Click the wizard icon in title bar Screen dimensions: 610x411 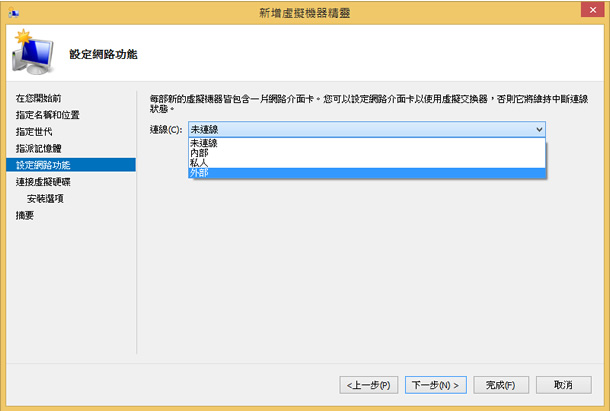[x=14, y=13]
